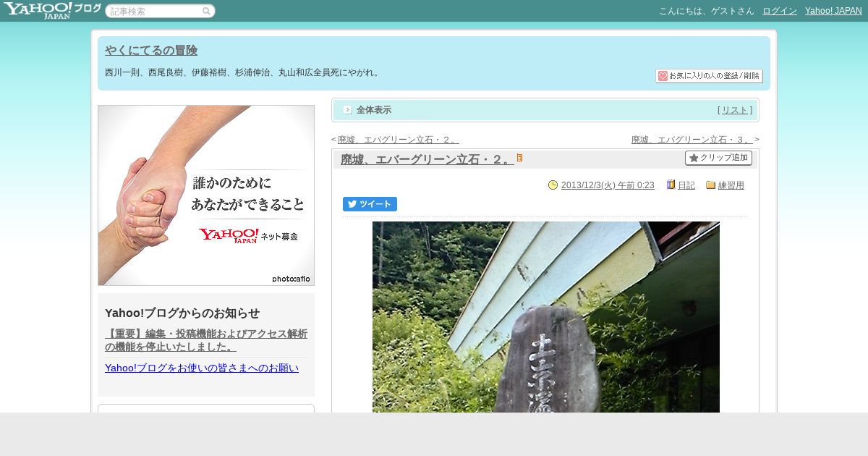Open post date 2013/12/3(火) 午前 0:23
Image resolution: width=868 pixels, height=456 pixels.
(x=608, y=185)
